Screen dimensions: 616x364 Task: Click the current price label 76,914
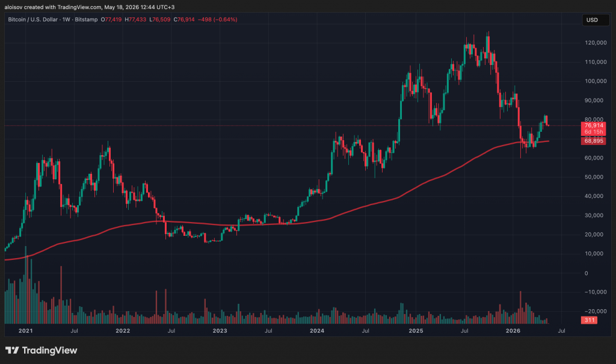593,126
